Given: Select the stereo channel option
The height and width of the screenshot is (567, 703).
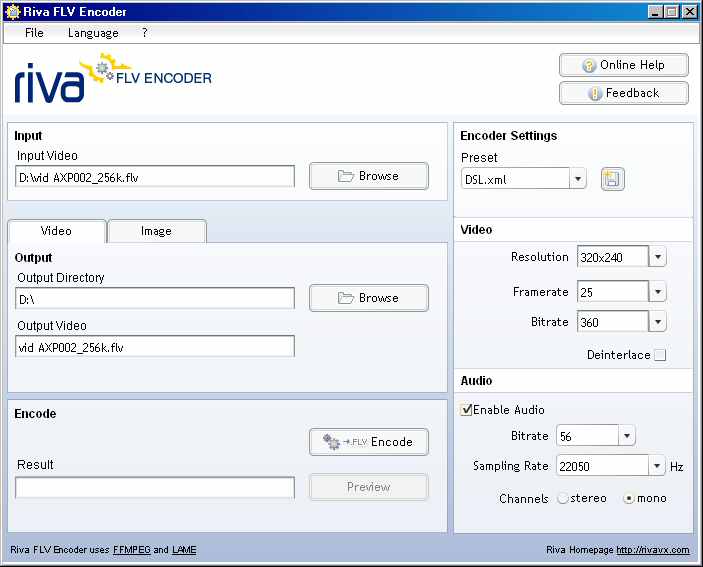Looking at the screenshot, I should [563, 498].
